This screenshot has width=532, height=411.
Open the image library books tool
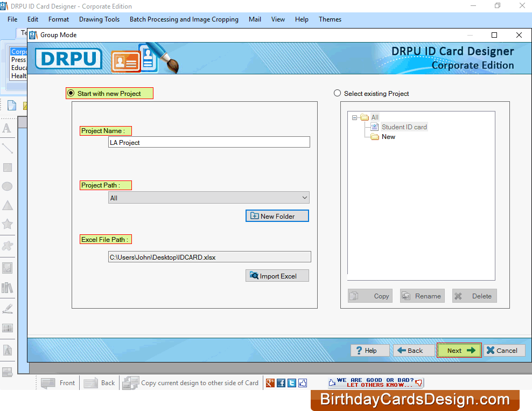[7, 288]
